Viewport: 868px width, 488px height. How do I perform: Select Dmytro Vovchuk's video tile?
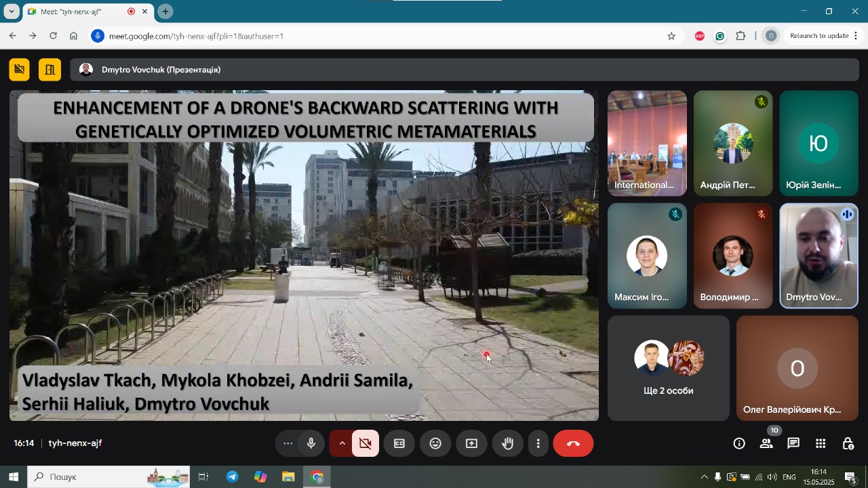pos(818,256)
